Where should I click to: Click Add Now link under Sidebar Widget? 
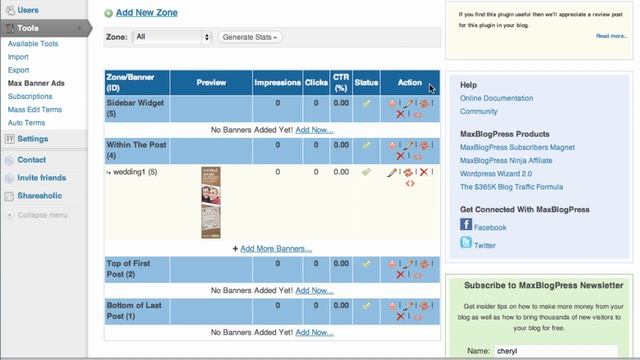(x=314, y=130)
